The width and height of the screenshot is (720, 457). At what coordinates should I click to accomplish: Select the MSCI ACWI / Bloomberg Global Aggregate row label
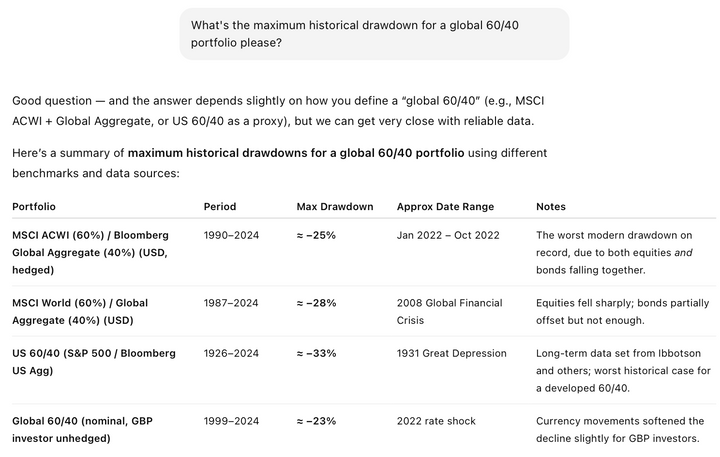(x=90, y=252)
